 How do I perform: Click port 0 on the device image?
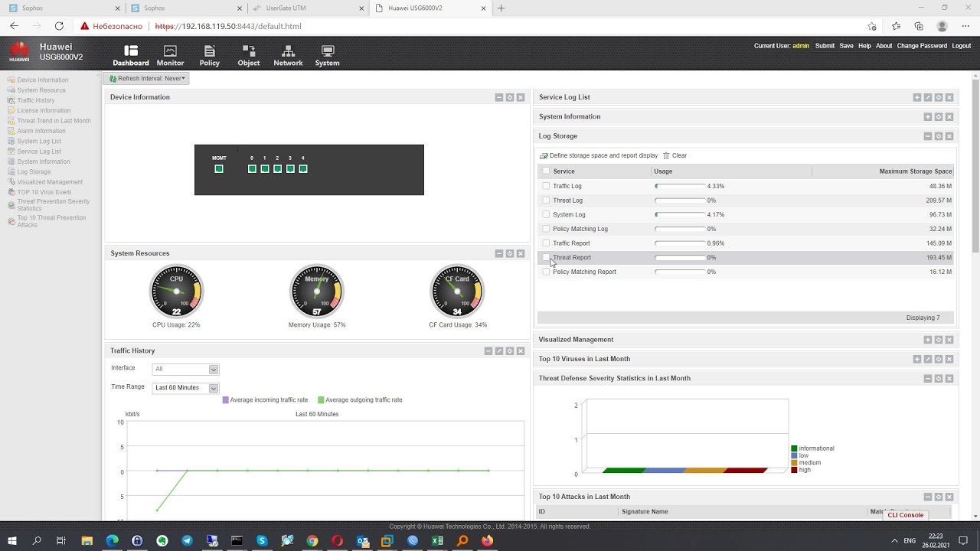(252, 169)
